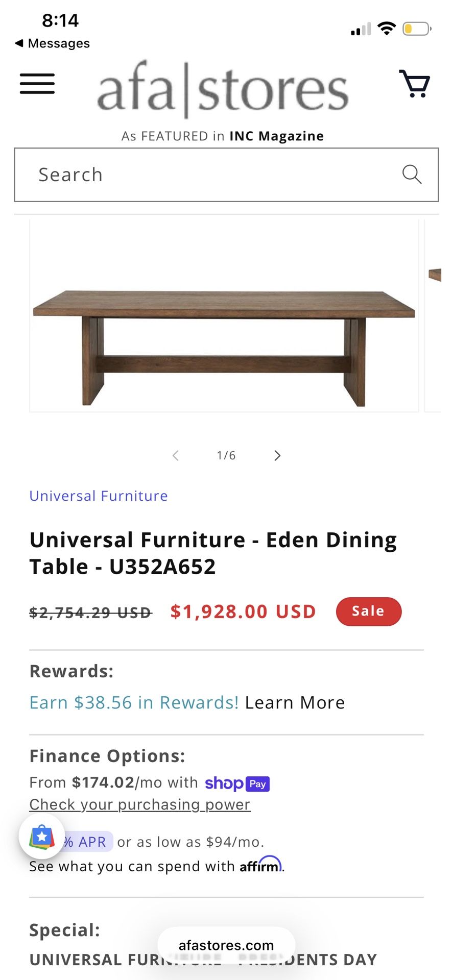Go to the previous product image
The width and height of the screenshot is (453, 980).
[176, 455]
